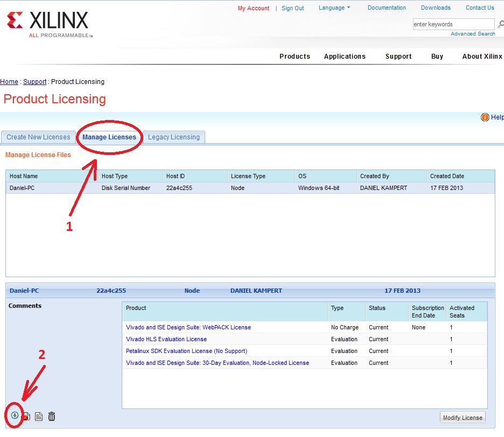This screenshot has width=504, height=437.
Task: Click the Home breadcrumb link
Action: tap(9, 82)
